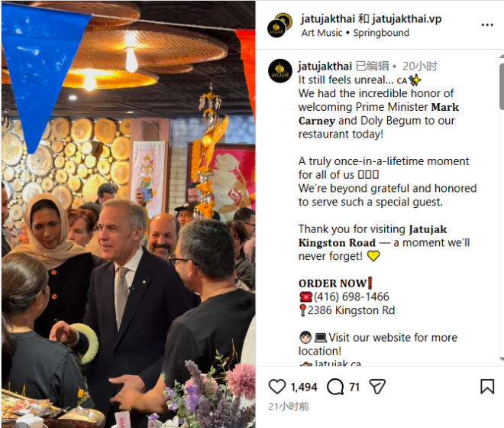Click jatujakthai avatar beside the caption

pos(280,71)
